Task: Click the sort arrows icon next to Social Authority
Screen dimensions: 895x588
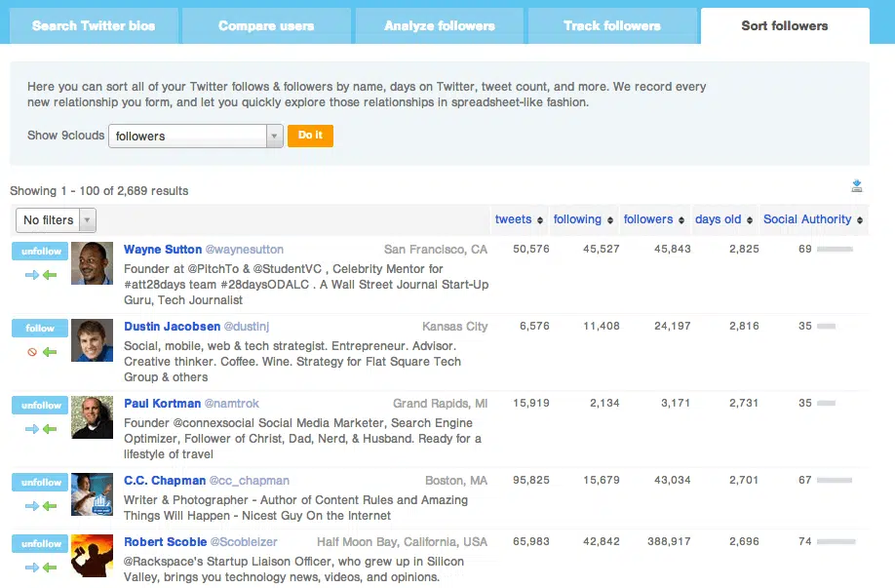Action: pyautogui.click(x=860, y=220)
